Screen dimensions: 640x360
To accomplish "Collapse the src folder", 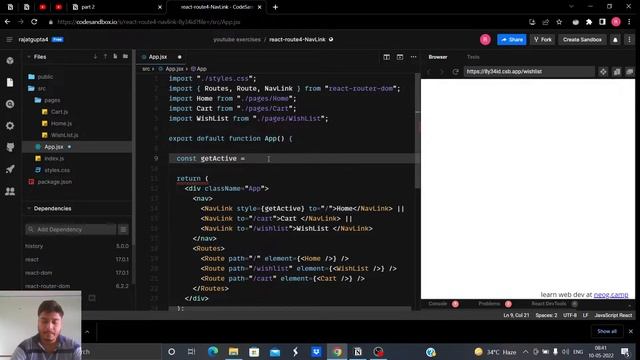I will pos(37,88).
